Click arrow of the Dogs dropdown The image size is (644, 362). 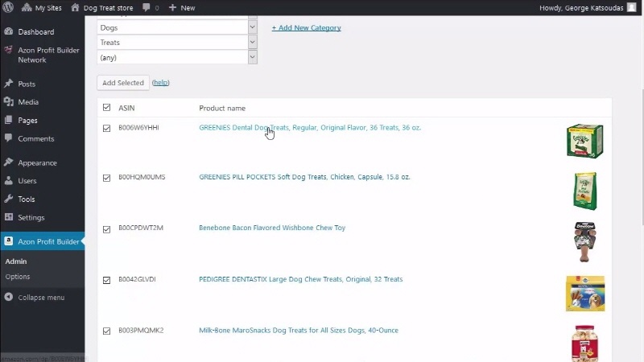coord(252,27)
